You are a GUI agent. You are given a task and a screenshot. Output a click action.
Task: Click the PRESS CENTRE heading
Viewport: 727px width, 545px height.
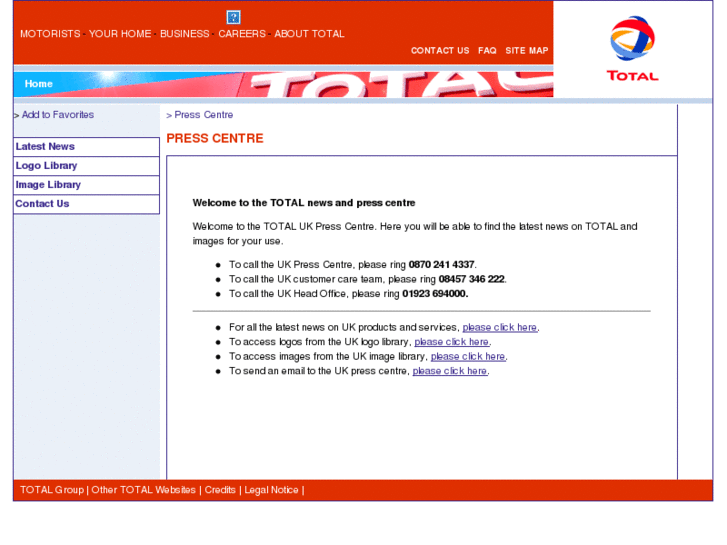tap(215, 138)
